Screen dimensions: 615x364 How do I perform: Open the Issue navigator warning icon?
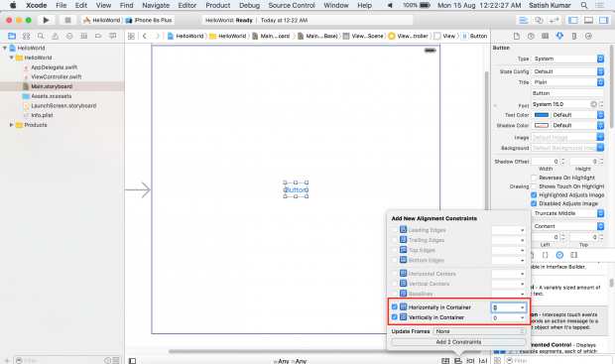click(56, 36)
